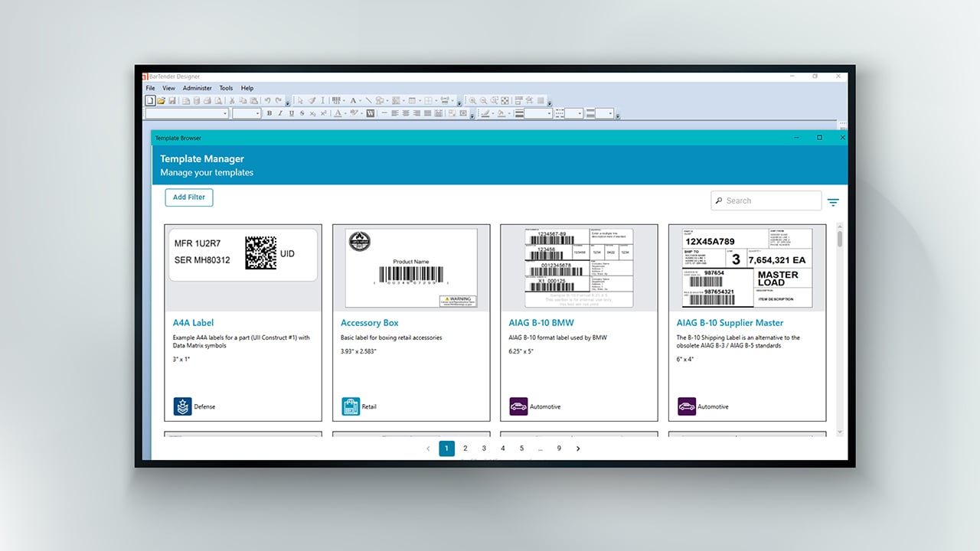Click the Defense category icon
The height and width of the screenshot is (551, 980).
(182, 406)
